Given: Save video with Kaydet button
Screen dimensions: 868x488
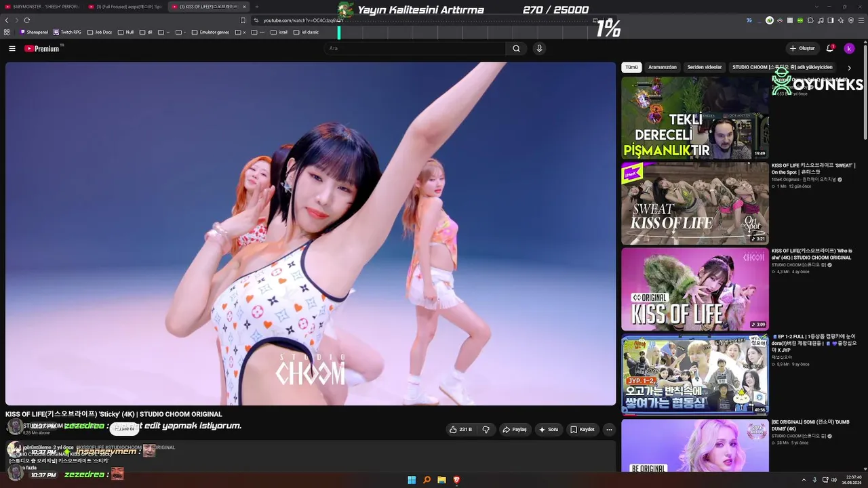Looking at the screenshot, I should (x=583, y=429).
